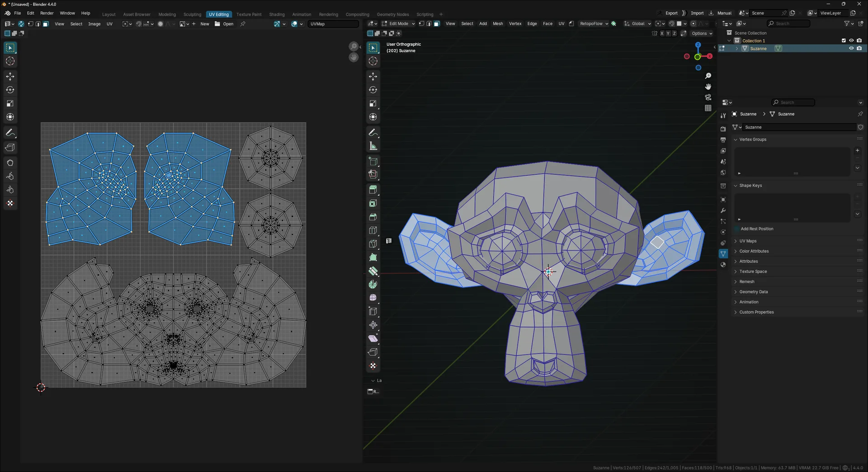Expand Suzanne object in the outliner
Screen dimensions: 868x472
(737, 48)
